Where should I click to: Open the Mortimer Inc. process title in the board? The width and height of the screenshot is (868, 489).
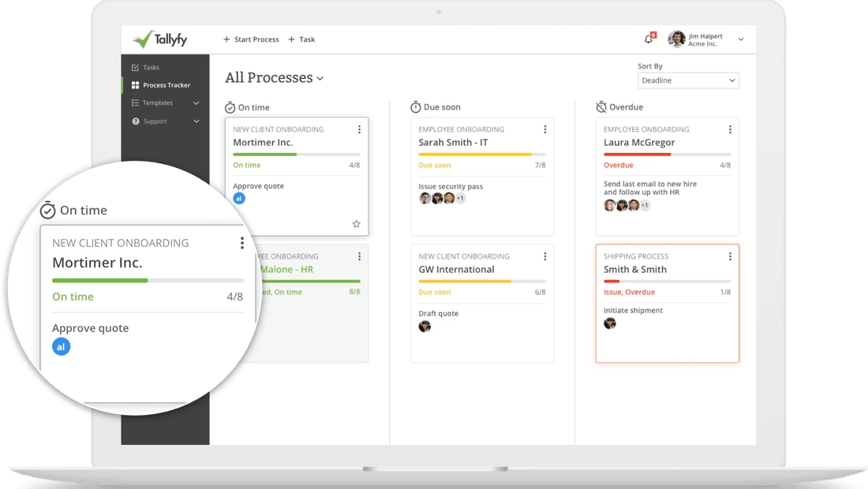(x=263, y=143)
